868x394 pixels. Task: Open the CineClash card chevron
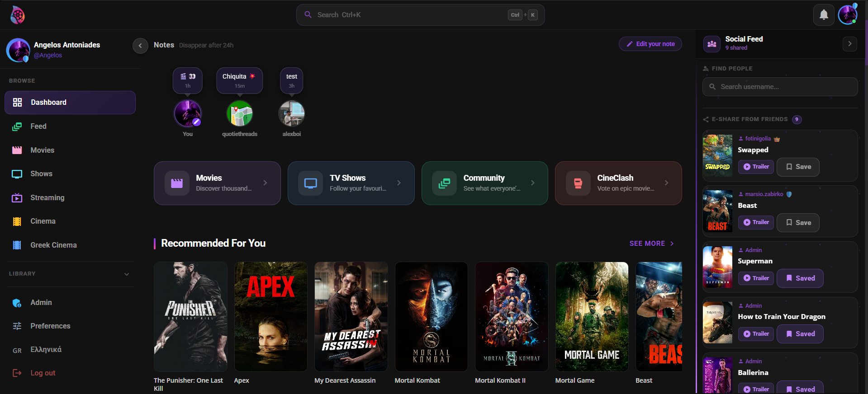(667, 183)
